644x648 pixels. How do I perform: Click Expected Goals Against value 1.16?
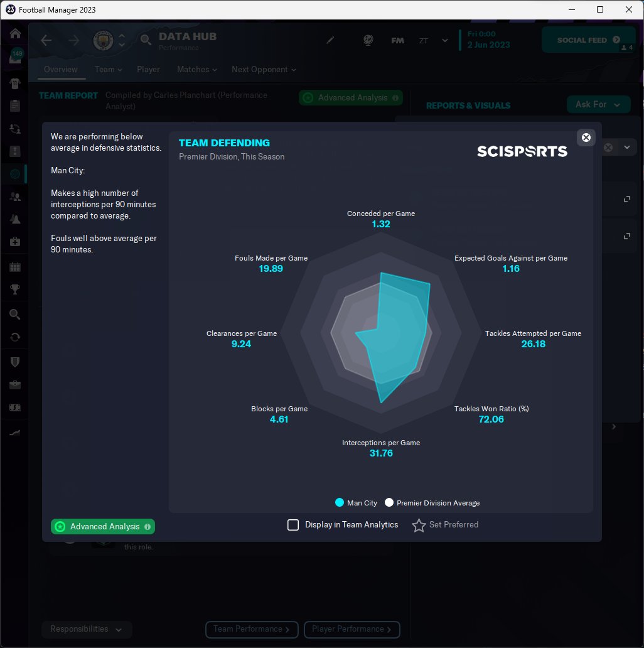click(x=511, y=269)
